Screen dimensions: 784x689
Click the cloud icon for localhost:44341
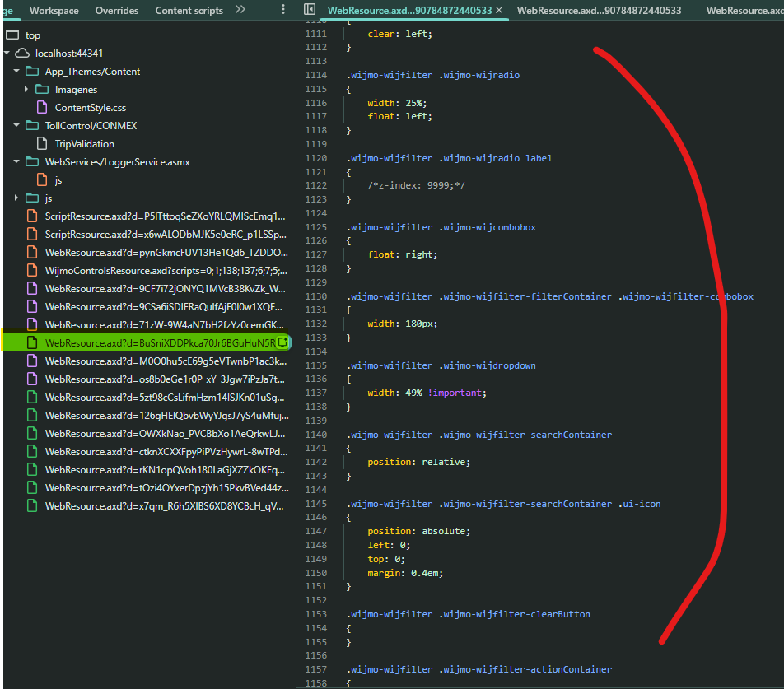(x=22, y=53)
